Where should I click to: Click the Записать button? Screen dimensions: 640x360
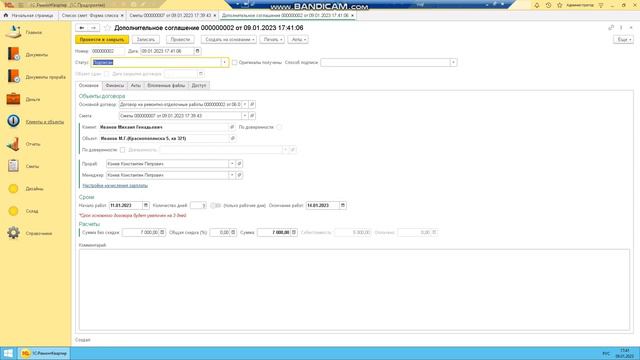(x=146, y=40)
